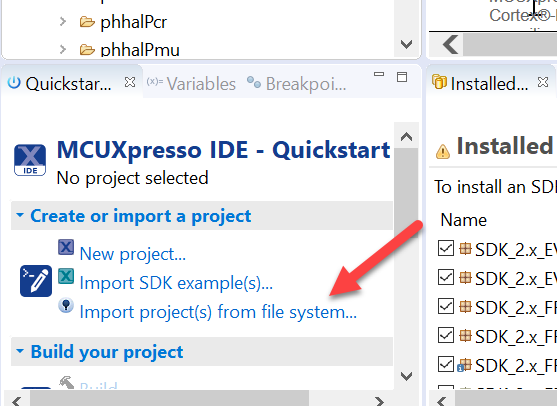Image resolution: width=557 pixels, height=406 pixels.
Task: Click the Import SDK example teal icon
Action: 66,276
